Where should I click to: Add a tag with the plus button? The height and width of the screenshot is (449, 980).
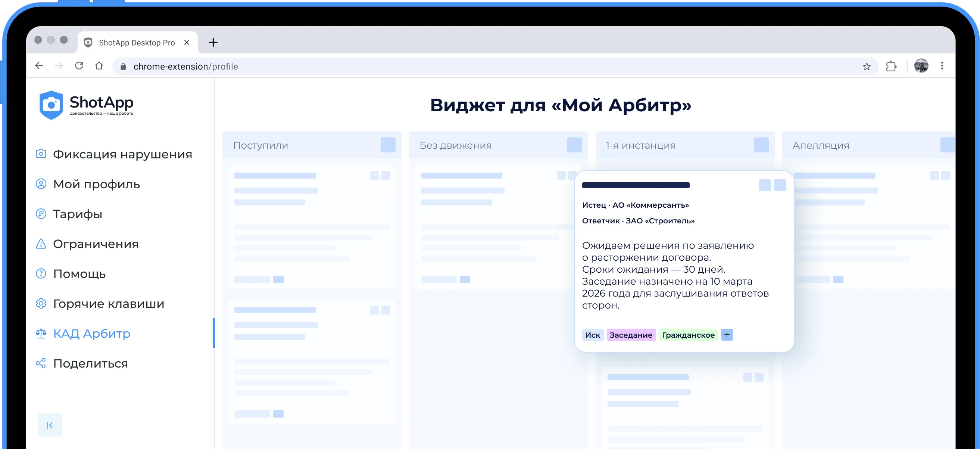pyautogui.click(x=727, y=335)
